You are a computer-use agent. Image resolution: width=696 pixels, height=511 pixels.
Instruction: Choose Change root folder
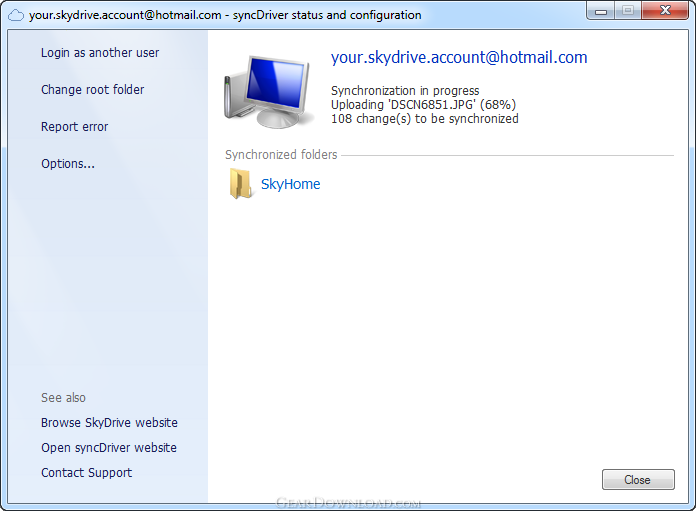[93, 90]
